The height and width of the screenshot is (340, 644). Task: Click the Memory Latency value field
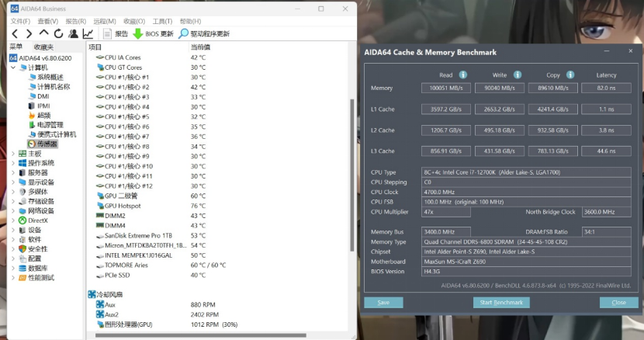click(x=606, y=88)
